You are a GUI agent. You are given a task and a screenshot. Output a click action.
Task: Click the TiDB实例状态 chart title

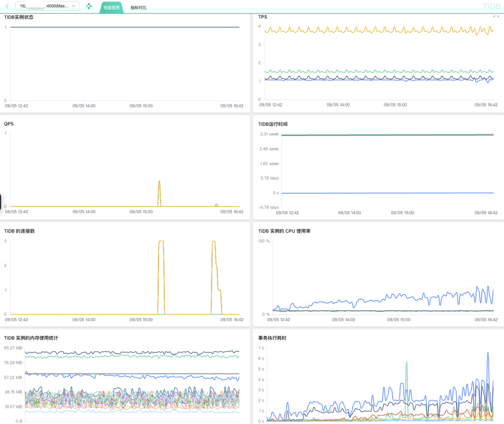click(19, 17)
